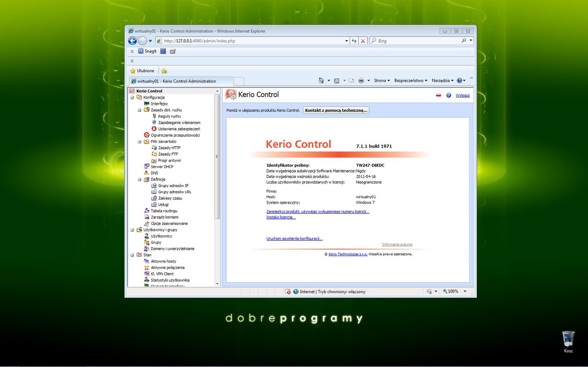
Task: Open Grupy icon under users
Action: (x=147, y=242)
